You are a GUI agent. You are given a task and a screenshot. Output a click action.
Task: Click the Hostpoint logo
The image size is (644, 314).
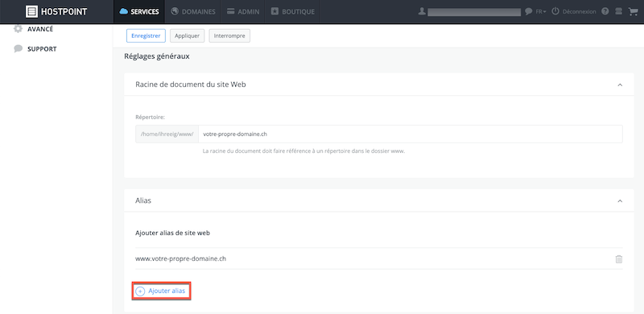coord(56,11)
